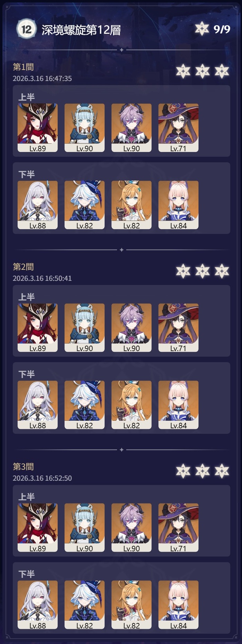The width and height of the screenshot is (242, 644).
Task: Select the purple-haired horned Lv.90 character in 第2間
Action: [x=132, y=328]
